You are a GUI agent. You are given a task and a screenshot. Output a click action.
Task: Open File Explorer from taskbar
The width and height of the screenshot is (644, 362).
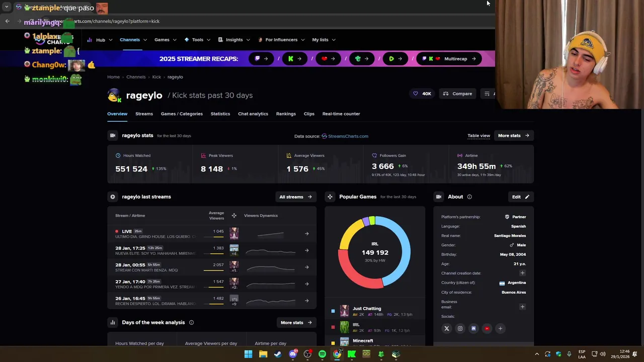[263, 354]
